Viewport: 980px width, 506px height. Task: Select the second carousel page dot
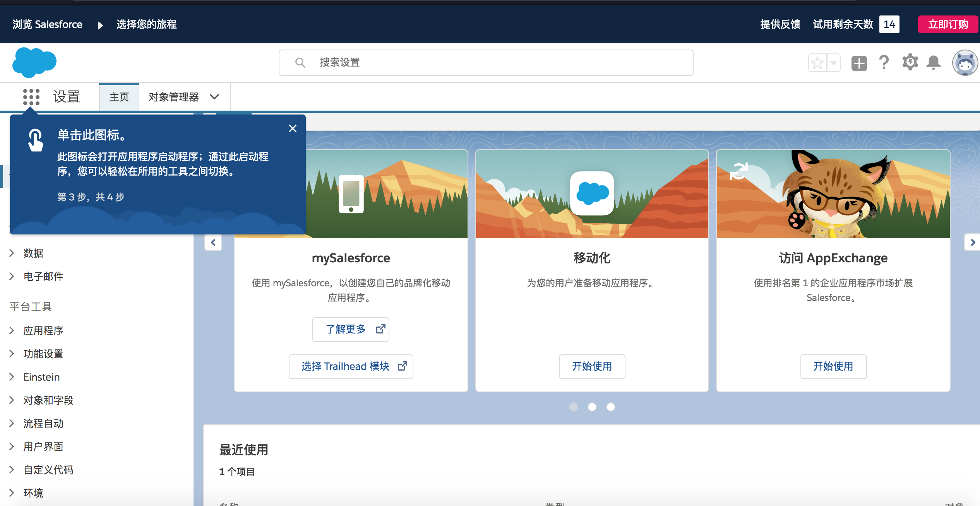pyautogui.click(x=592, y=407)
